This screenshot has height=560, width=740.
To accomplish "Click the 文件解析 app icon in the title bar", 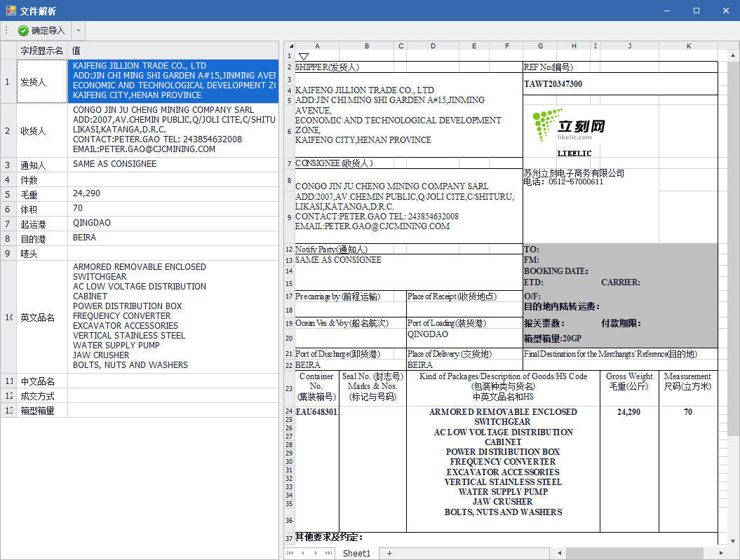I will click(11, 11).
